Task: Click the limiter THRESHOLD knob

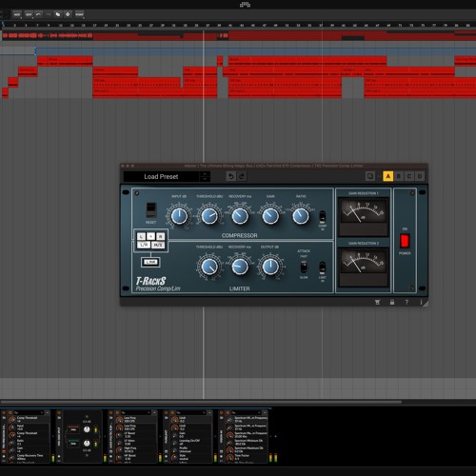Action: [x=209, y=267]
